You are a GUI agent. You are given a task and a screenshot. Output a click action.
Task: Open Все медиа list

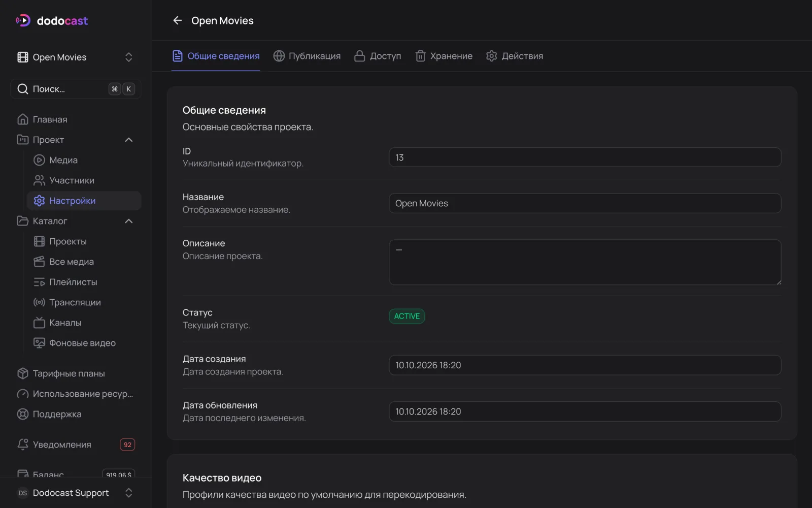click(84, 262)
